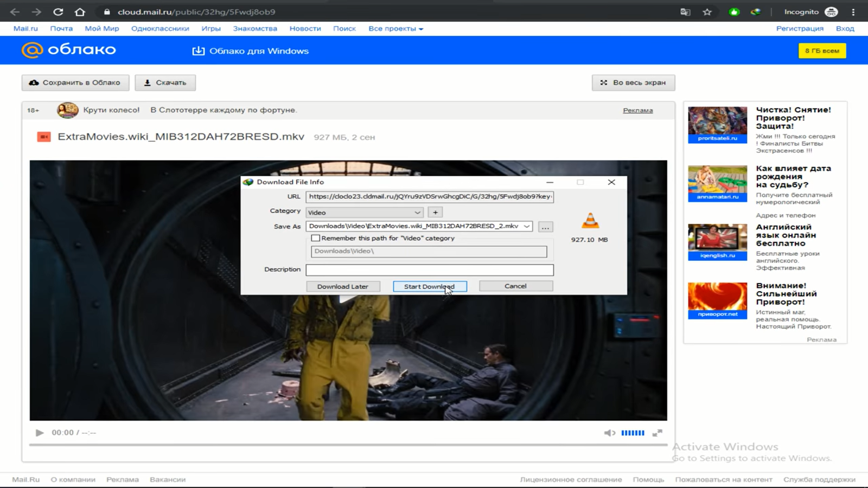The height and width of the screenshot is (488, 868).
Task: Enable Remember this path for Video category
Action: click(315, 238)
